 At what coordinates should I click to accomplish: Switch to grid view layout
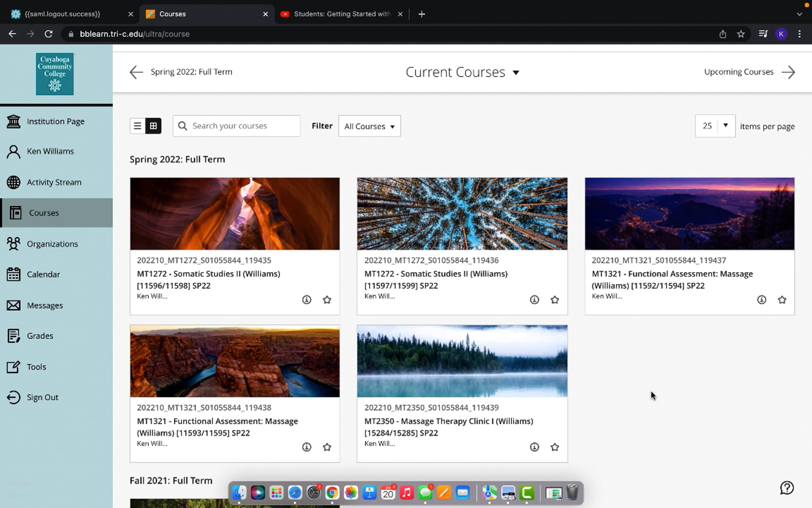(153, 126)
